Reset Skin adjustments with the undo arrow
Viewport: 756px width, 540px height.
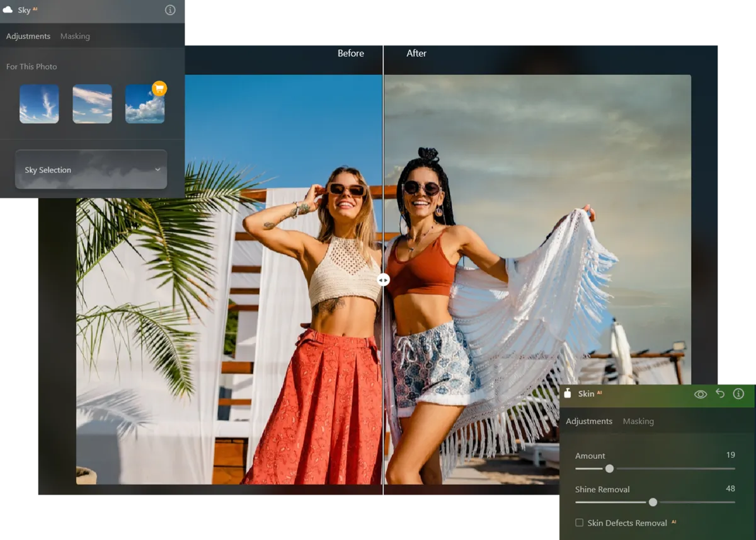tap(719, 394)
